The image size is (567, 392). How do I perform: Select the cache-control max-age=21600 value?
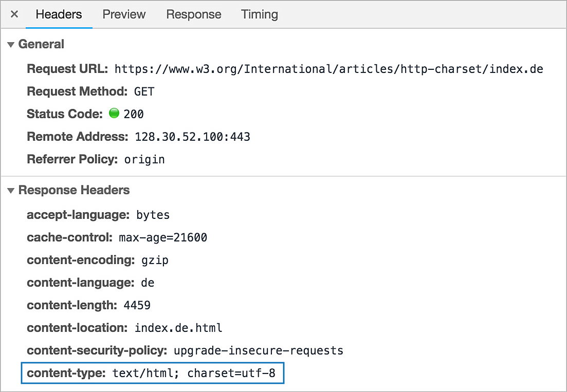pos(163,238)
